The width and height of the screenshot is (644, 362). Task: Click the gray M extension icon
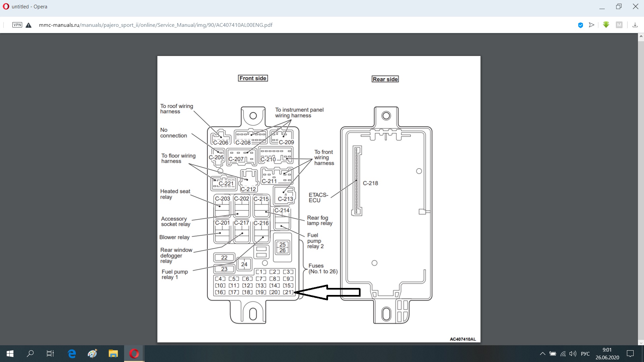pyautogui.click(x=619, y=25)
